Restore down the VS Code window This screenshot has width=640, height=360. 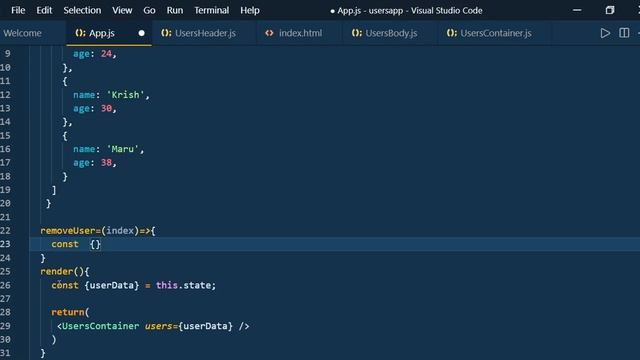(x=610, y=10)
